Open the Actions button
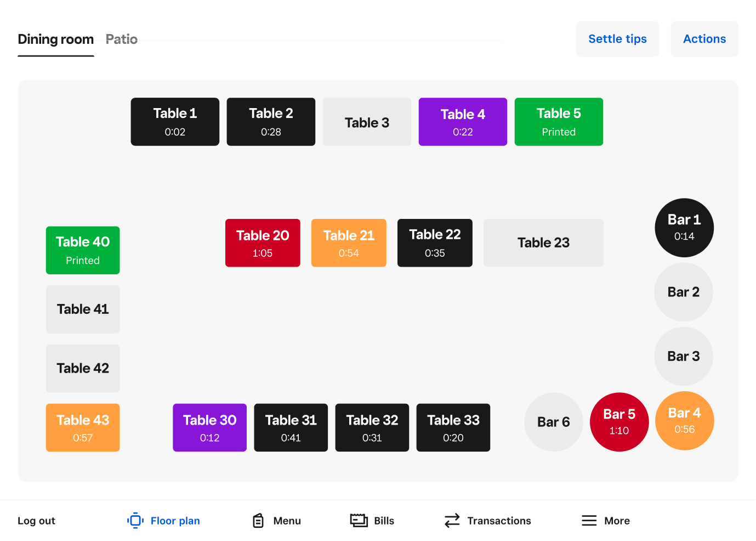Image resolution: width=756 pixels, height=541 pixels. tap(704, 39)
